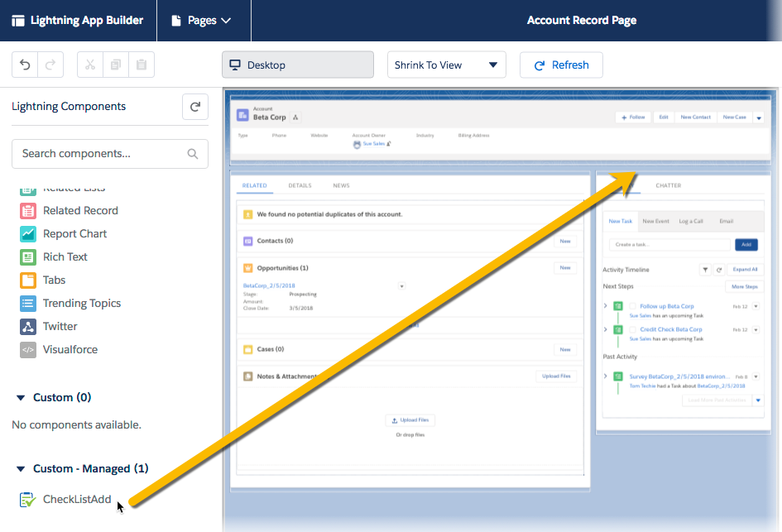Viewport: 782px width, 532px height.
Task: Select the Log a Call activity tab
Action: (x=691, y=222)
